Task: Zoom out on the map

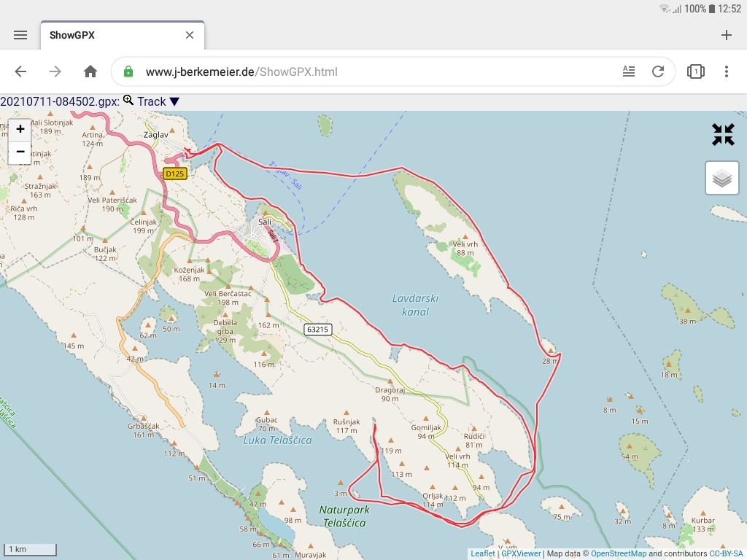Action: point(20,152)
